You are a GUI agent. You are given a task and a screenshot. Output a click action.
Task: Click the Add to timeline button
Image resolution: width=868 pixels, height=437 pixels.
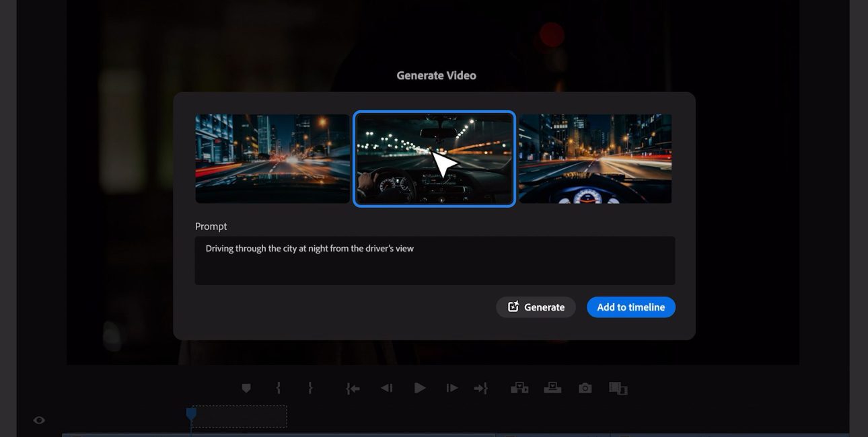(x=630, y=307)
